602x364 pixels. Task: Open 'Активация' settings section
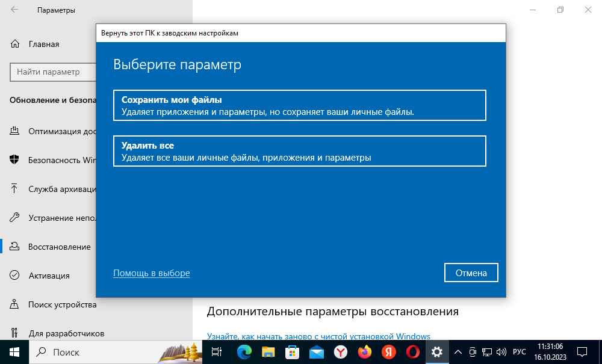coord(49,276)
